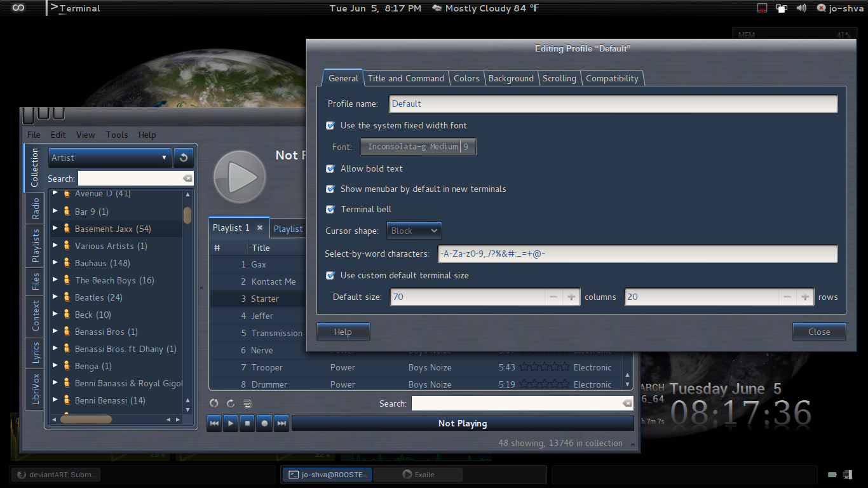Screen dimensions: 868x488
Task: Toggle 'Use custom default terminal size' checkbox
Action: pyautogui.click(x=330, y=275)
